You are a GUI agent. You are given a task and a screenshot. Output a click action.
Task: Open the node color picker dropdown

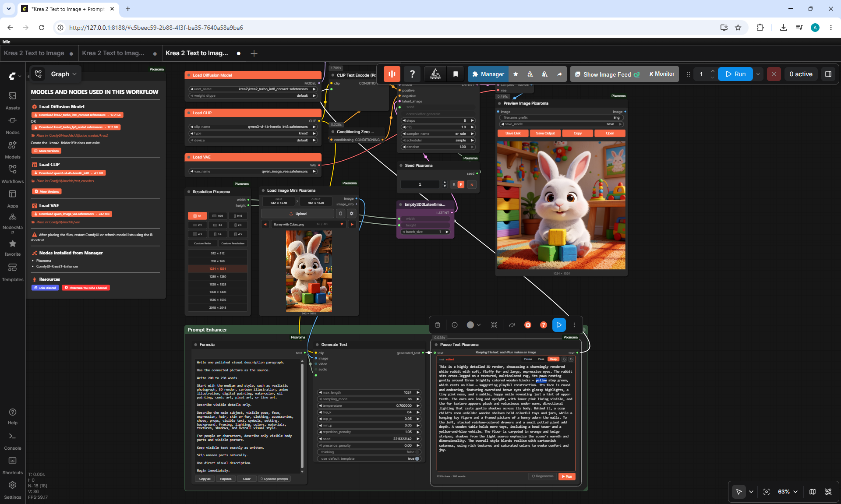point(474,325)
